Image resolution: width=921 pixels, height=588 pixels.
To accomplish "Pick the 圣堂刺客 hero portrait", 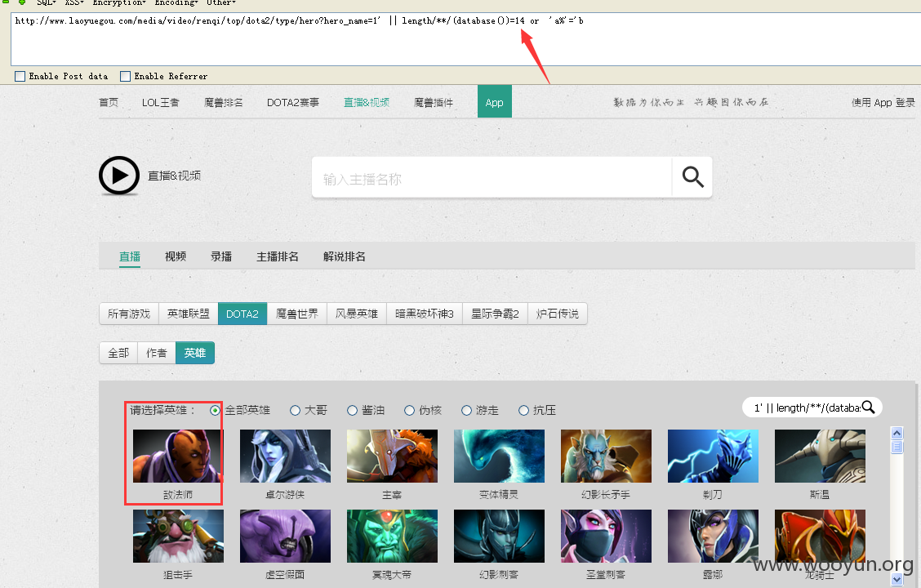I will coord(606,536).
